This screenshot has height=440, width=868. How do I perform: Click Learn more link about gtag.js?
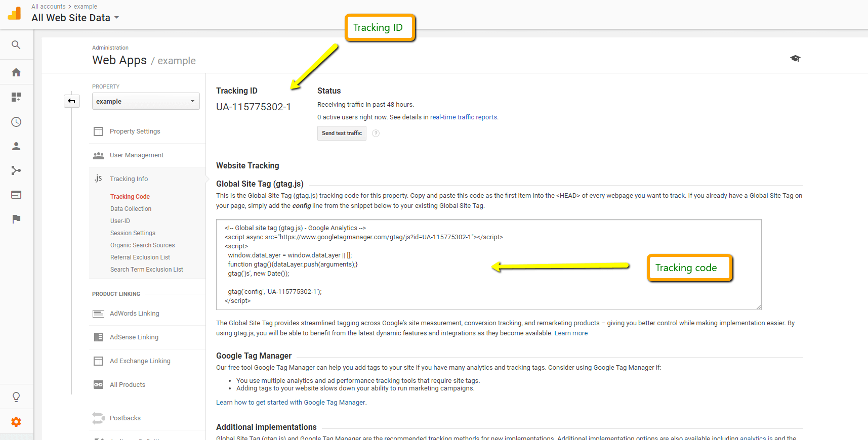click(571, 333)
